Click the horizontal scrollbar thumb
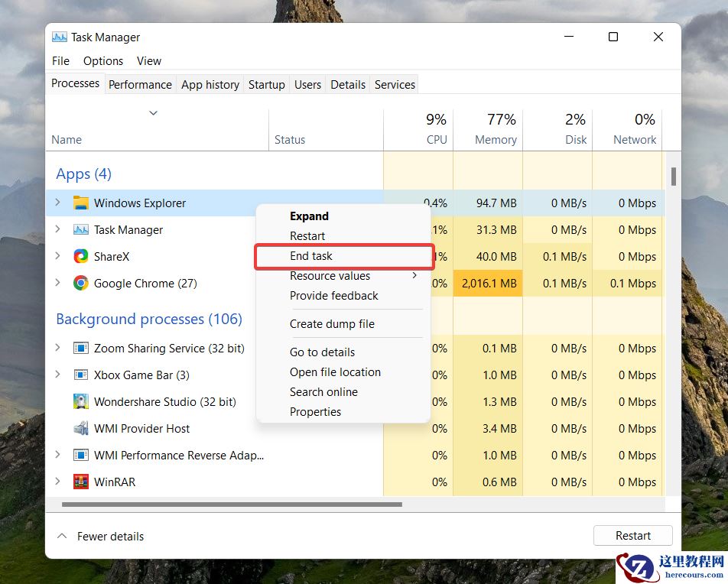 (232, 505)
